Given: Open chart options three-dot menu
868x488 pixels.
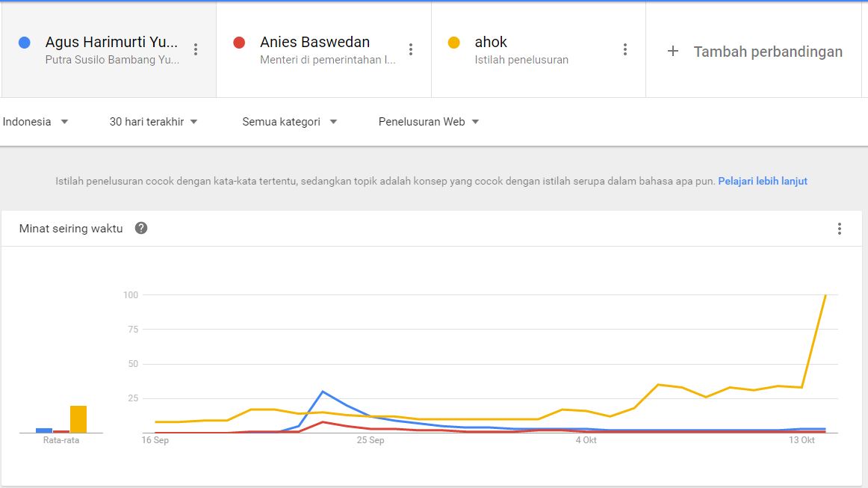Looking at the screenshot, I should [x=840, y=229].
